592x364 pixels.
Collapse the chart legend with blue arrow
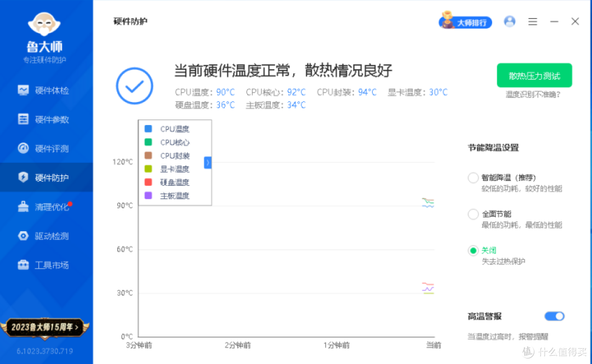208,162
